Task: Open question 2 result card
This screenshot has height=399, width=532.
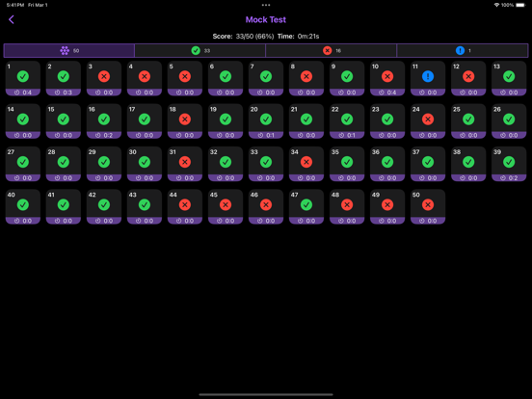Action: pos(64,78)
